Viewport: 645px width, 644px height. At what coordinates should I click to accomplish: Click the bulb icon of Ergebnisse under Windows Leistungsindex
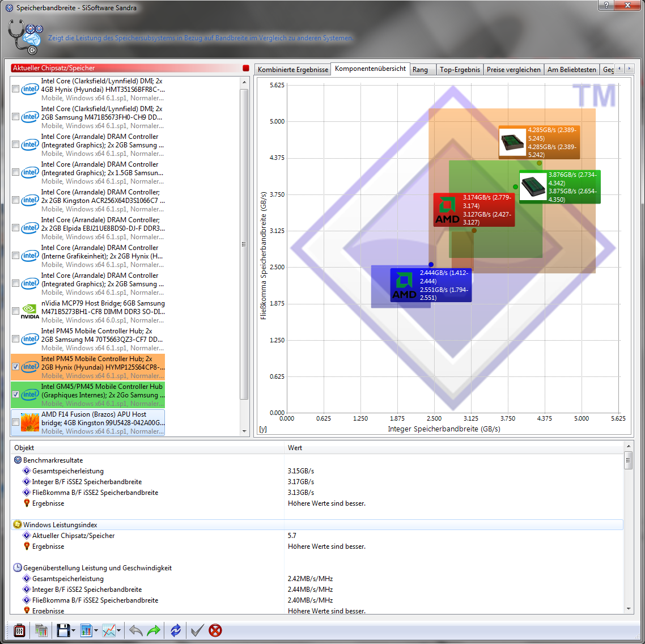(27, 546)
